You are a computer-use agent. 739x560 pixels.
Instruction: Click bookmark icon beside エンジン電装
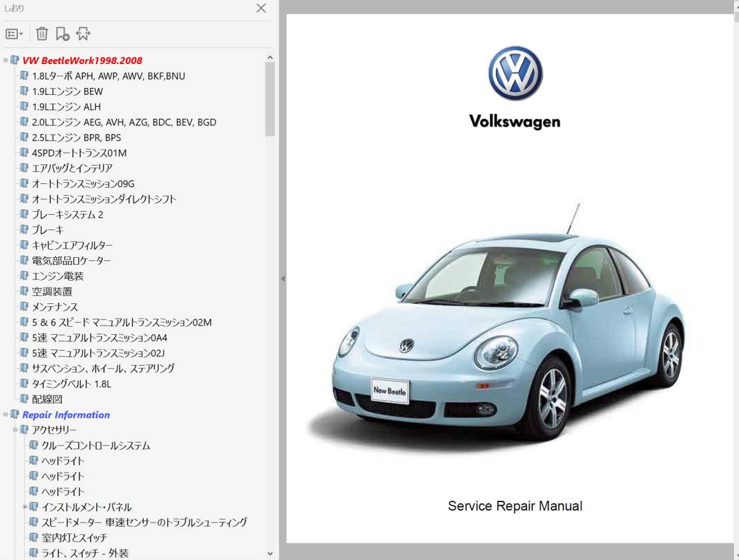(24, 276)
